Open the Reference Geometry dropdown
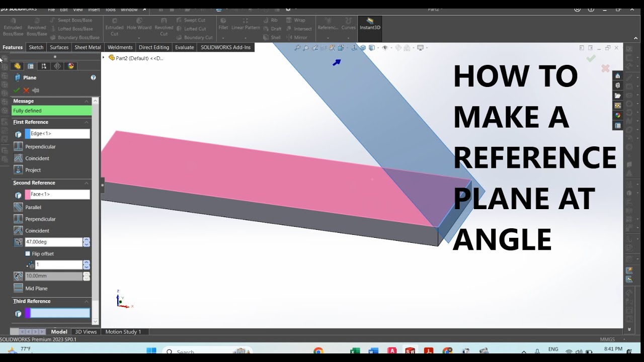The width and height of the screenshot is (644, 362). pos(328,38)
